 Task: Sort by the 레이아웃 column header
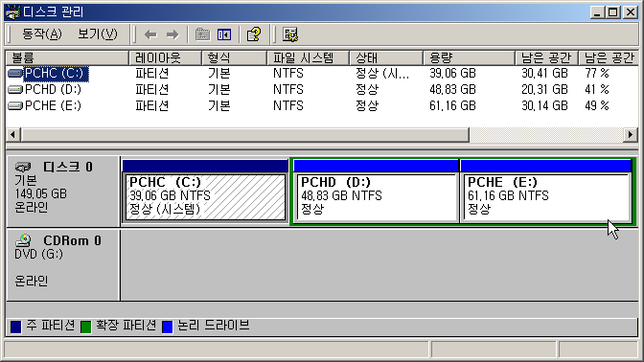tap(165, 57)
